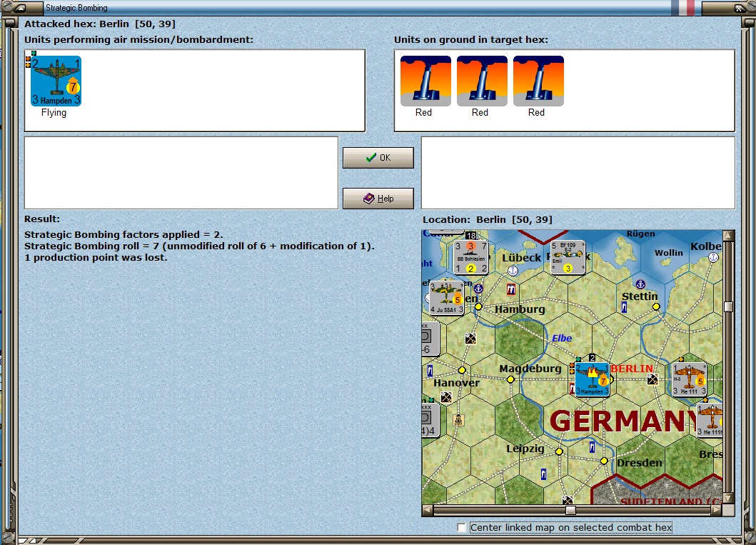The height and width of the screenshot is (545, 756).
Task: Click the 'Strategic Bombing factors applied = 2.' line
Action: [x=124, y=234]
